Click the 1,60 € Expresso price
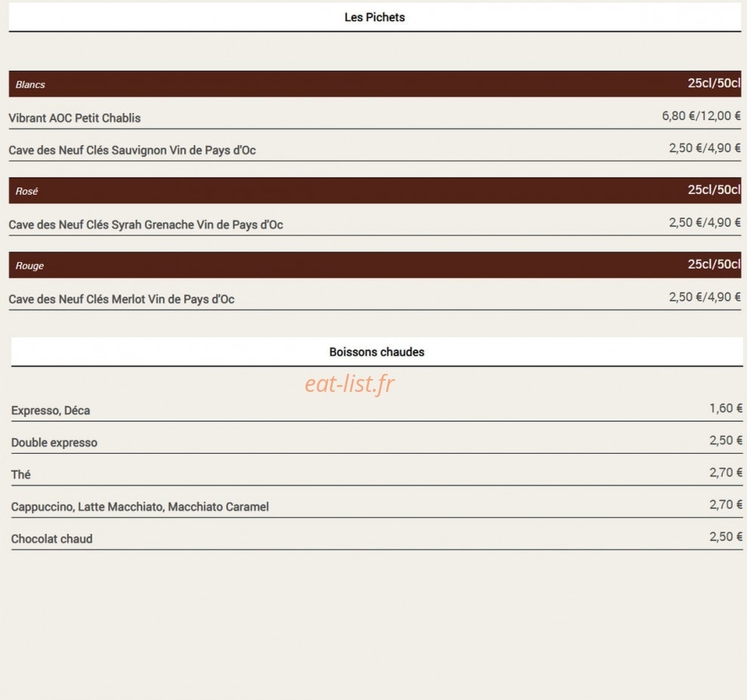 [x=726, y=408]
